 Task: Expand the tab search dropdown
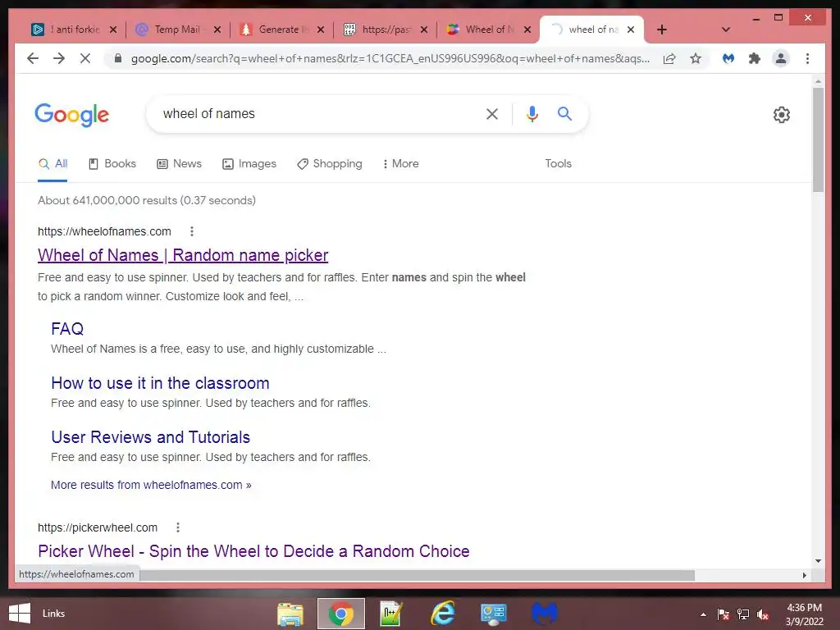(726, 30)
